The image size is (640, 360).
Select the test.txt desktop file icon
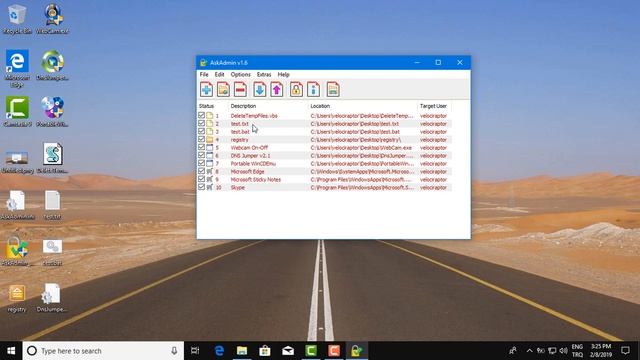(52, 205)
